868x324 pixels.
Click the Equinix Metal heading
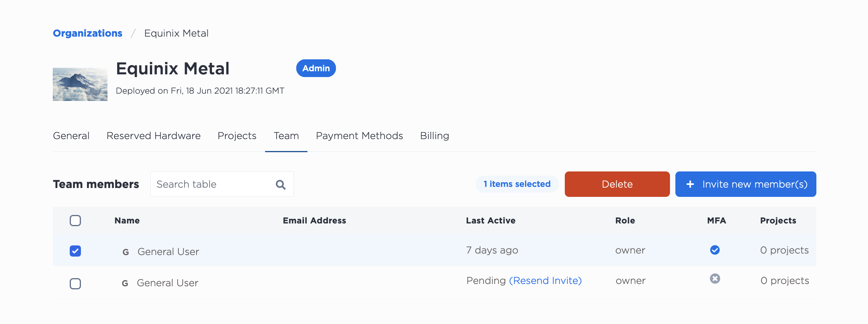pos(173,69)
